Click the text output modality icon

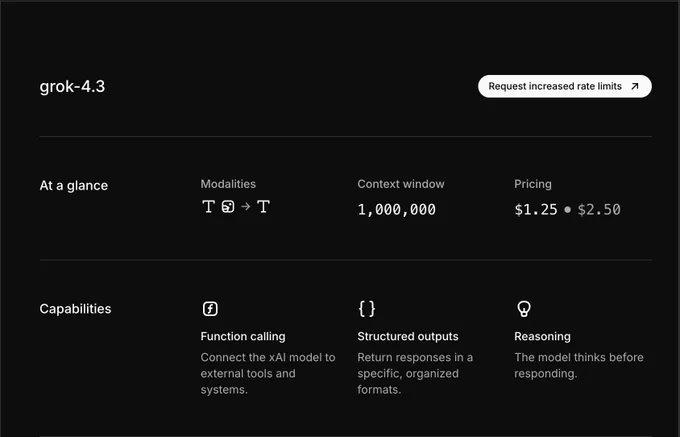tap(263, 206)
